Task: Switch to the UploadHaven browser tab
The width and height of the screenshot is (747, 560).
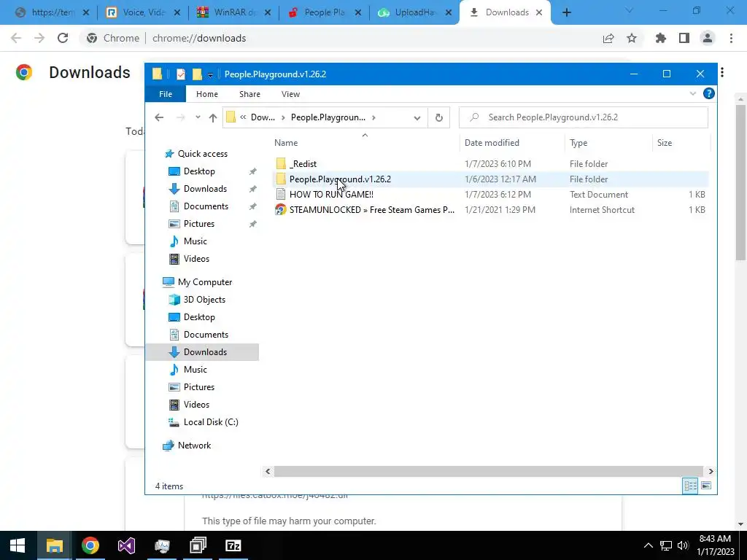Action: point(414,12)
